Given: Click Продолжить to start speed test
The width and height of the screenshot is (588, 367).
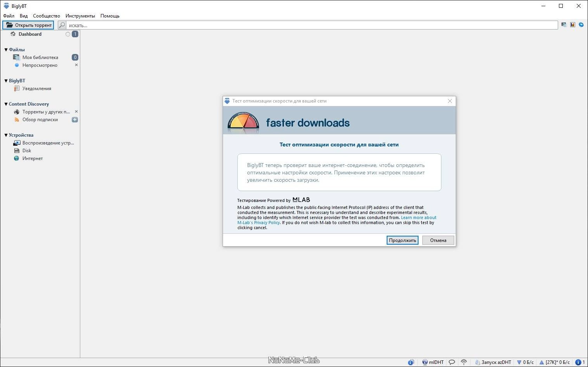Looking at the screenshot, I should coord(403,240).
